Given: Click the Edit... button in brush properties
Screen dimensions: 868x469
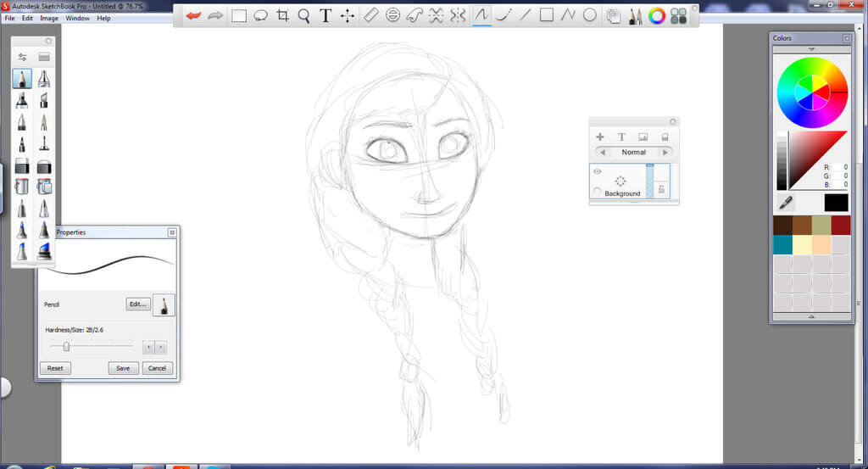Looking at the screenshot, I should (138, 304).
